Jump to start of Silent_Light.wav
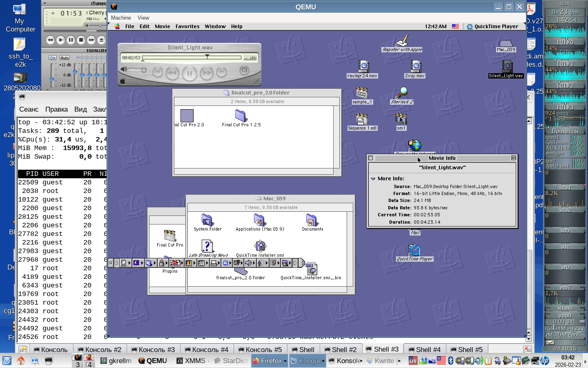Image resolution: width=588 pixels, height=368 pixels. tap(157, 72)
